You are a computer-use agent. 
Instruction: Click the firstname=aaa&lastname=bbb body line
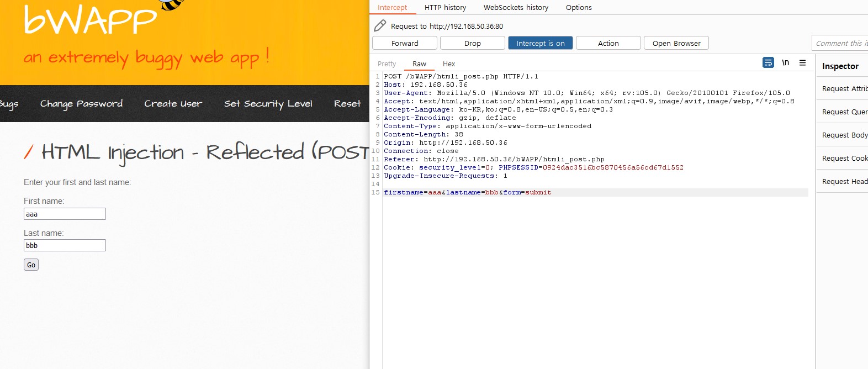click(467, 192)
